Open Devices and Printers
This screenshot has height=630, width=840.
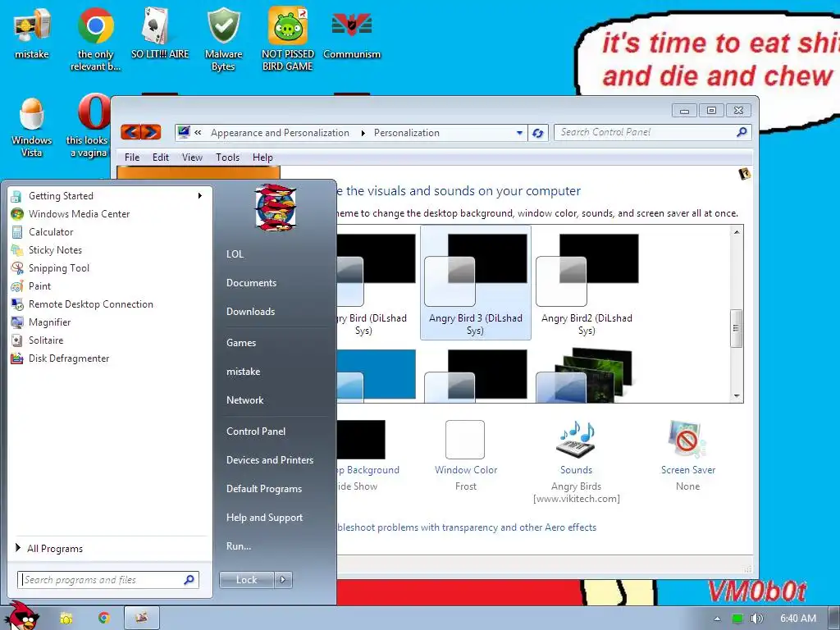coord(270,460)
